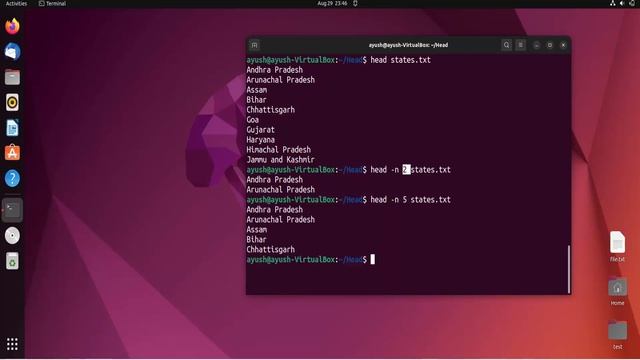
Task: Open the terminal hamburger menu
Action: (520, 45)
